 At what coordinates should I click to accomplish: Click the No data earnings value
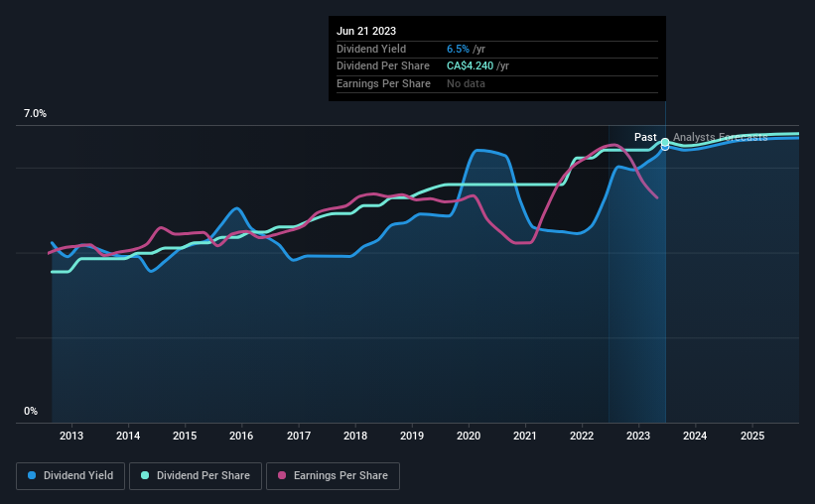[x=466, y=83]
